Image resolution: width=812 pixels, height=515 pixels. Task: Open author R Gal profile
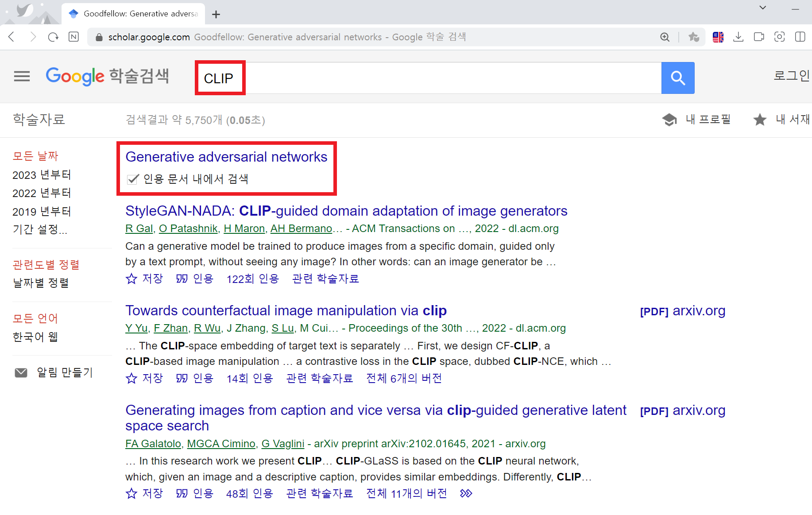pos(139,228)
